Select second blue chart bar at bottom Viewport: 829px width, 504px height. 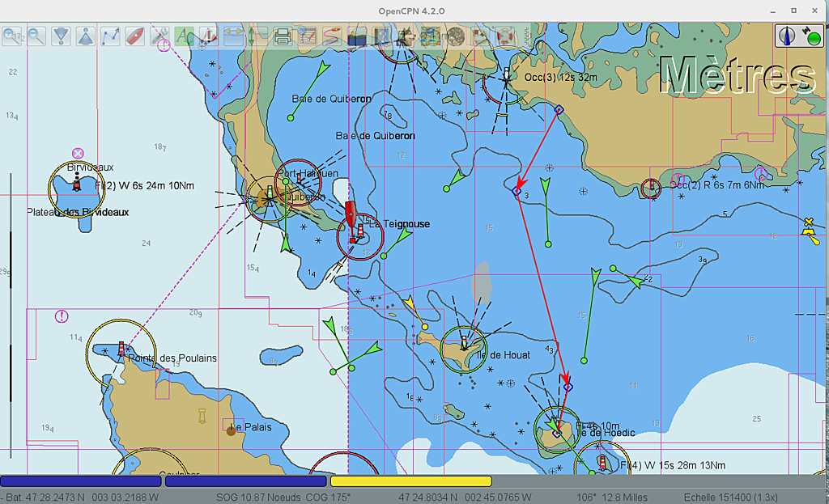[x=246, y=481]
